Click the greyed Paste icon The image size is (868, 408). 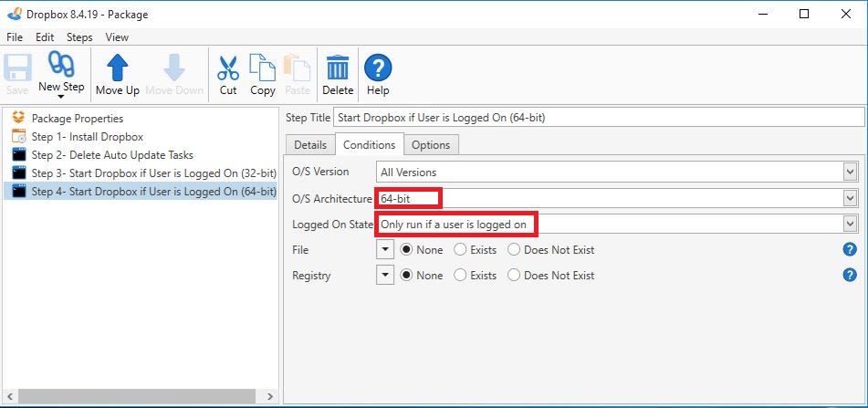pyautogui.click(x=298, y=68)
